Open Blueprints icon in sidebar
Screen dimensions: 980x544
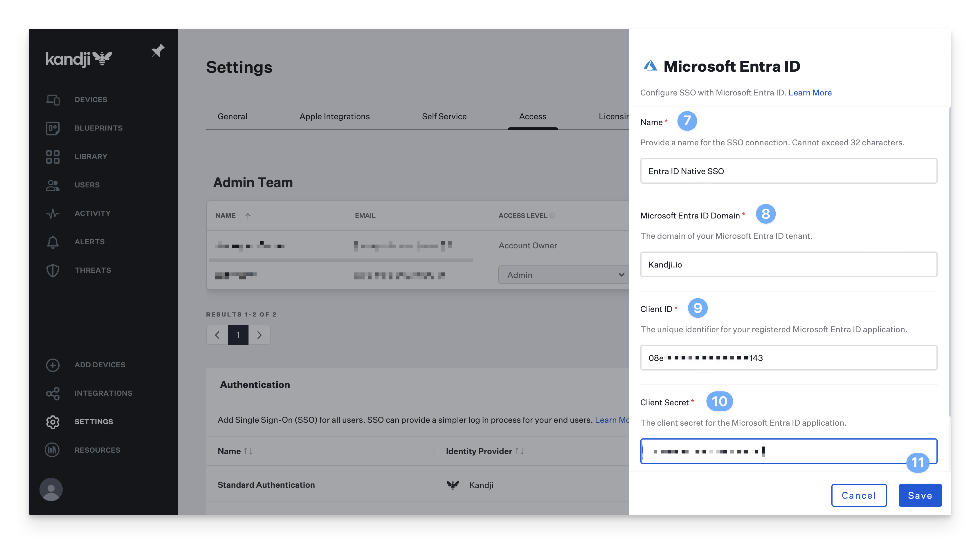53,128
